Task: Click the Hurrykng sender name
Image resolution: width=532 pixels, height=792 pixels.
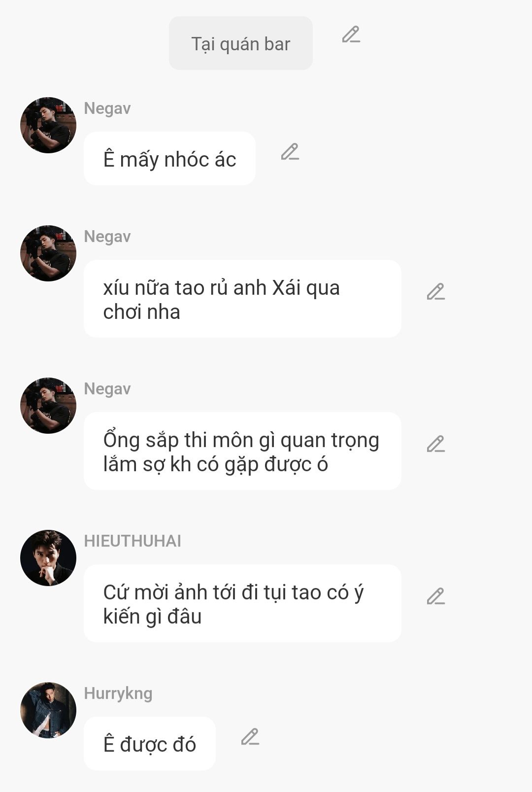Action: click(x=118, y=693)
